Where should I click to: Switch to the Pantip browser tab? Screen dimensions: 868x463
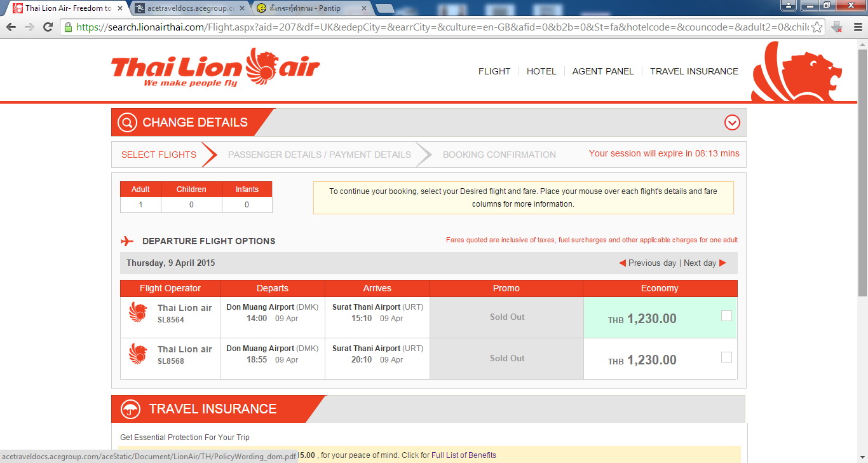311,8
